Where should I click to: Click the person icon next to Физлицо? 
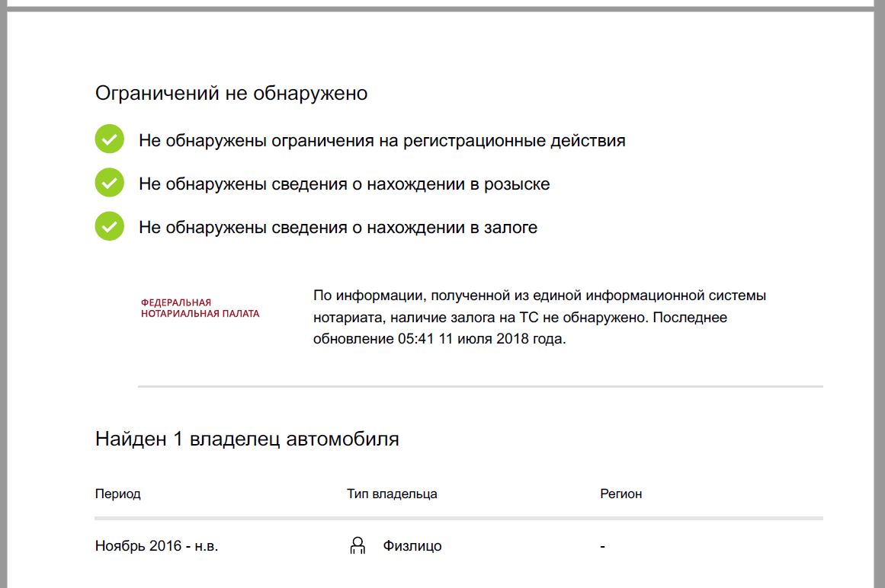pyautogui.click(x=357, y=545)
